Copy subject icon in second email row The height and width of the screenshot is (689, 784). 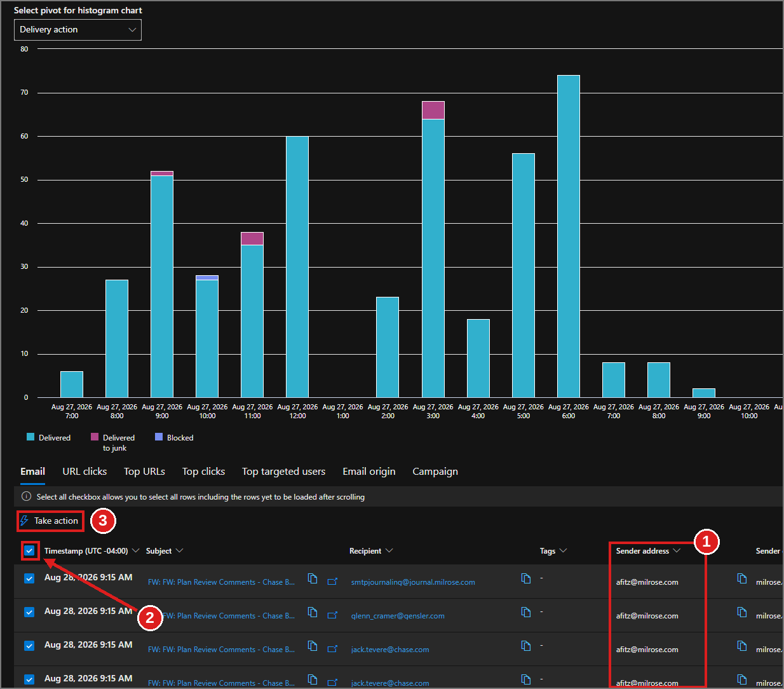tap(312, 612)
